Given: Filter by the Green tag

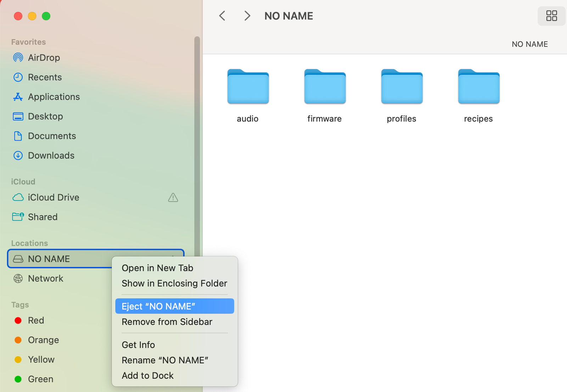Looking at the screenshot, I should pyautogui.click(x=60, y=379).
